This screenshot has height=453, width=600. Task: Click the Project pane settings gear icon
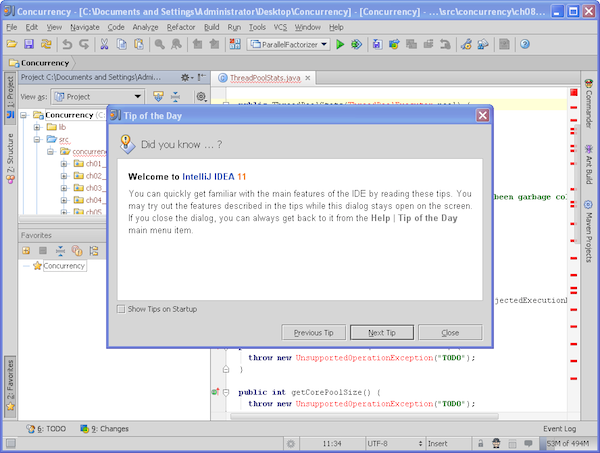click(201, 97)
